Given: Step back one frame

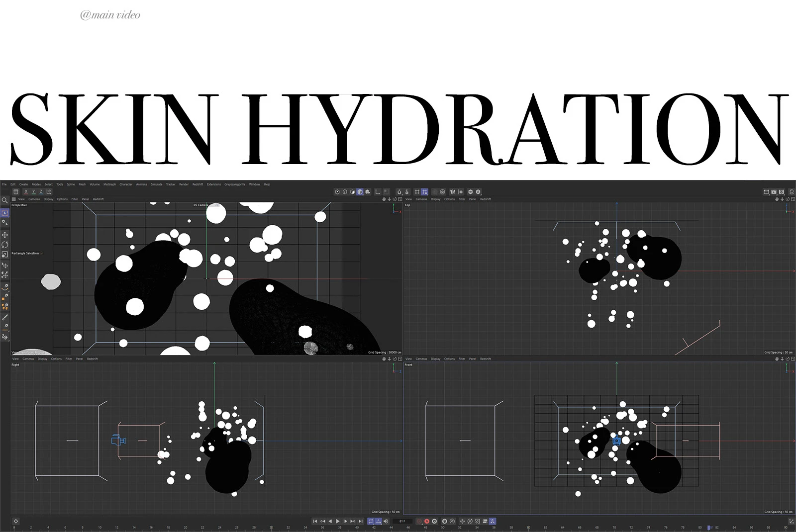Looking at the screenshot, I should (x=330, y=521).
